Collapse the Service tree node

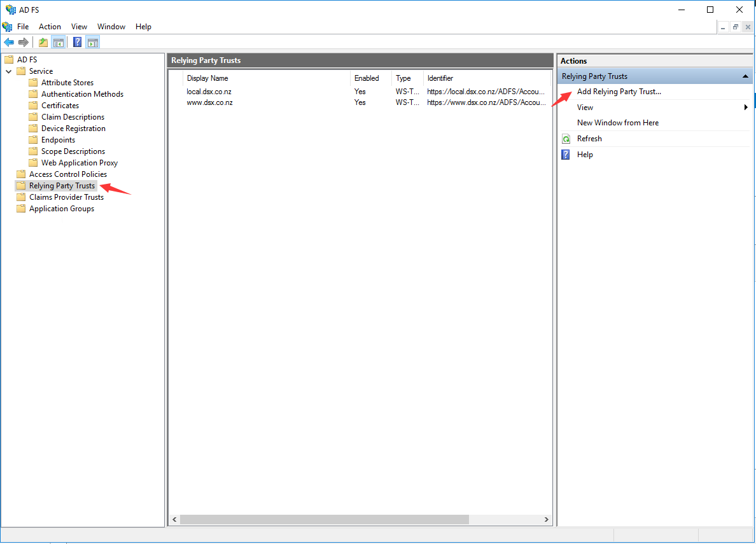[9, 71]
